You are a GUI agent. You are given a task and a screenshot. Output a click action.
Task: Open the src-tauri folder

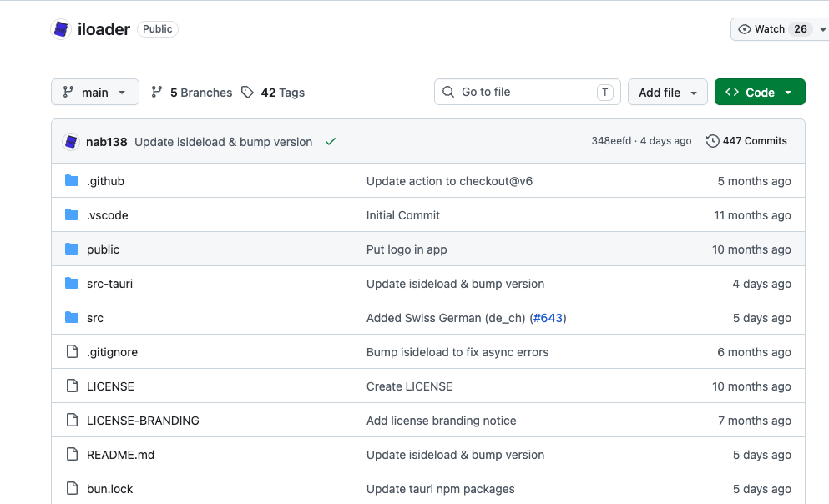[110, 284]
